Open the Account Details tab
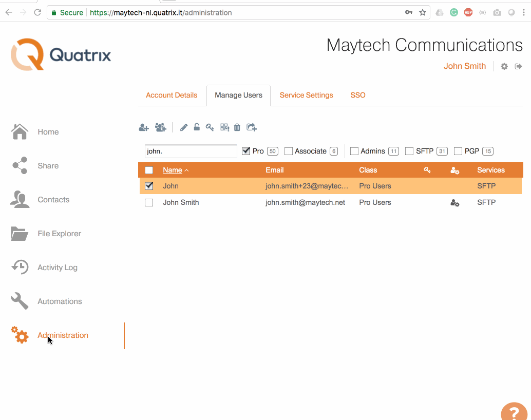Viewport: 531px width, 420px height. click(172, 95)
